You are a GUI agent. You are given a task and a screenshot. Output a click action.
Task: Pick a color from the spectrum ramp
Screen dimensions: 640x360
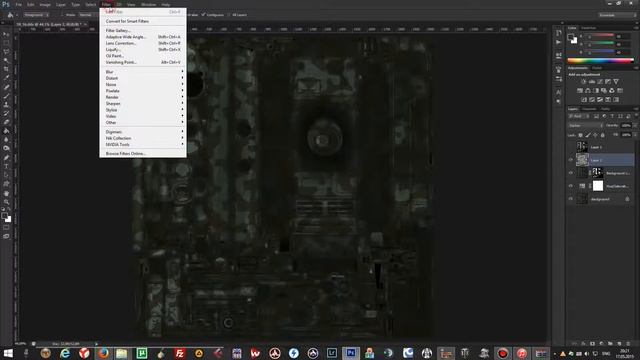coord(600,60)
